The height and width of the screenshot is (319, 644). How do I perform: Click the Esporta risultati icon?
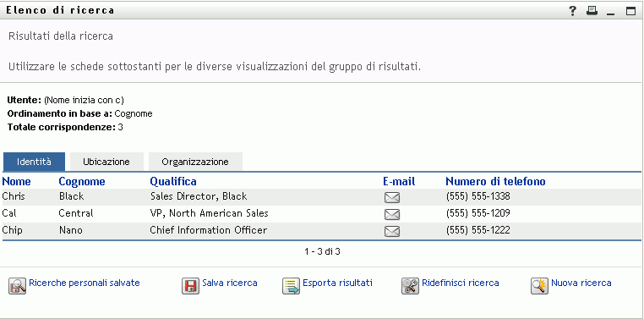[x=292, y=286]
